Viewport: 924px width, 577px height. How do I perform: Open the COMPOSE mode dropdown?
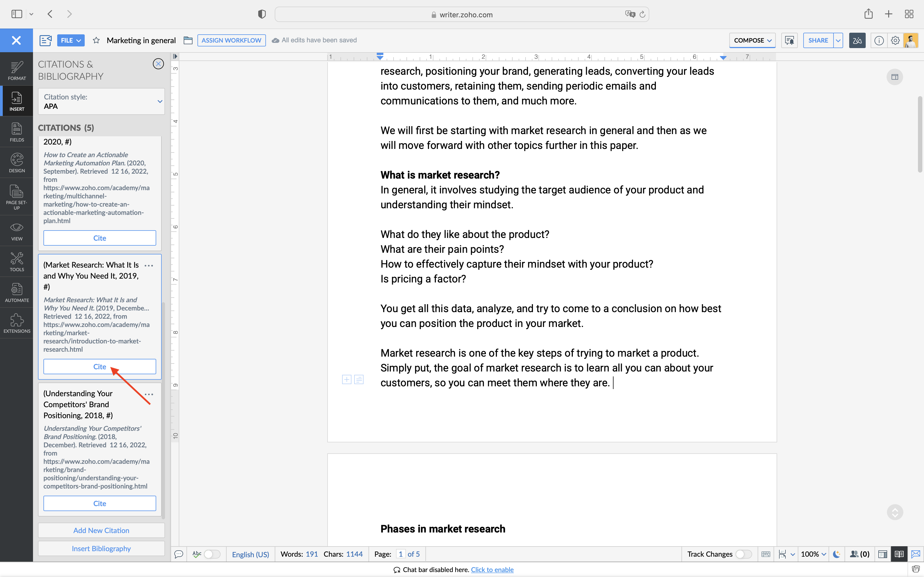tap(752, 40)
